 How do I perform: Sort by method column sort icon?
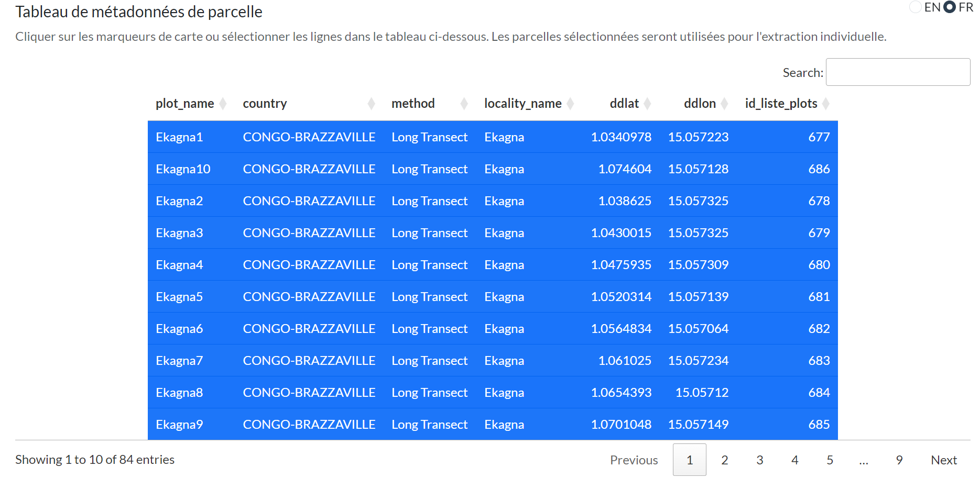coord(464,104)
